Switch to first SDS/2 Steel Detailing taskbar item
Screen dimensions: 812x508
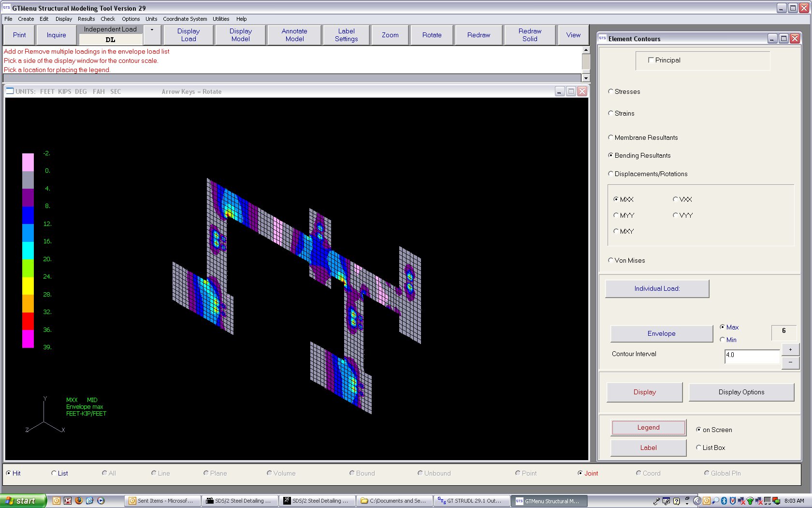pyautogui.click(x=239, y=501)
